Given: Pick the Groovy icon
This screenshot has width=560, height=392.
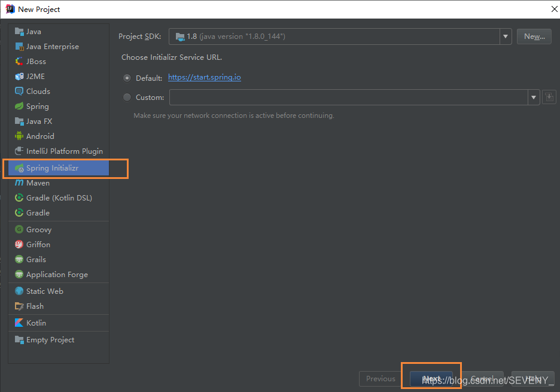Looking at the screenshot, I should (x=19, y=229).
